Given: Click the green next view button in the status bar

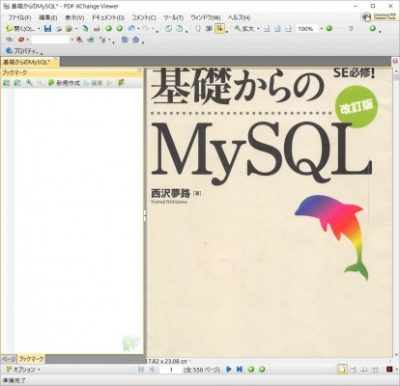Looking at the screenshot, I should (x=262, y=369).
